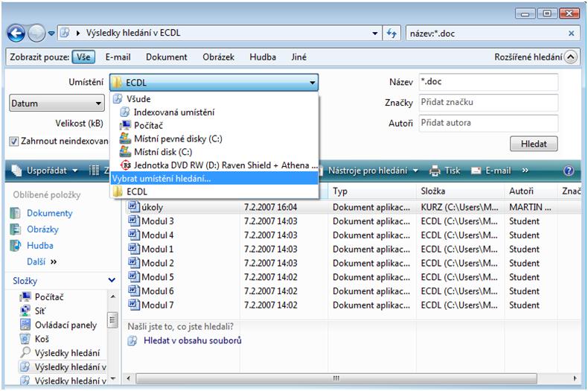Select the Modul 3 document icon
This screenshot has height=391, width=588.
(133, 220)
